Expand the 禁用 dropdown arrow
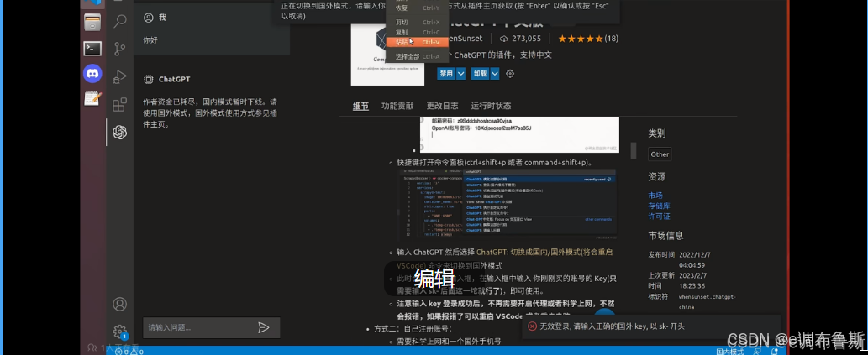The width and height of the screenshot is (868, 355). [460, 74]
